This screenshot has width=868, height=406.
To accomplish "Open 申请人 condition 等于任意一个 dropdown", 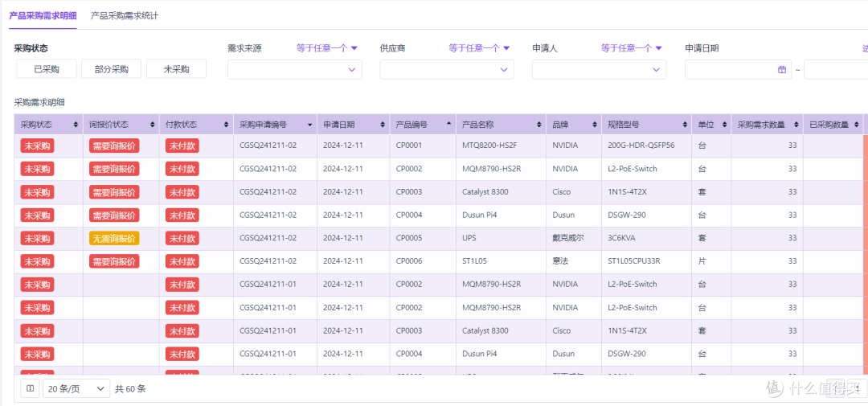I will (x=632, y=48).
